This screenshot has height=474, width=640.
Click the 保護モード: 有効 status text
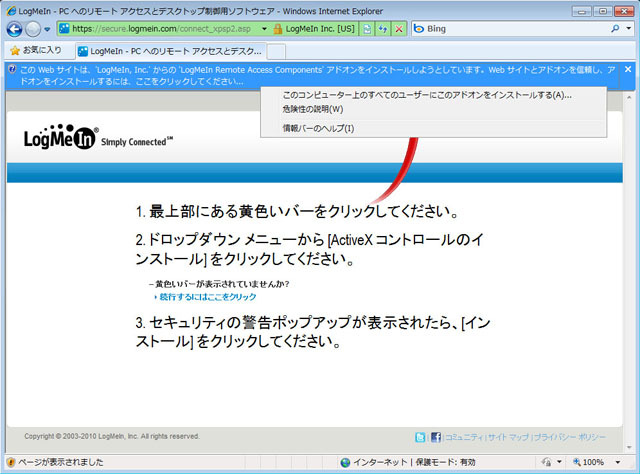(445, 462)
